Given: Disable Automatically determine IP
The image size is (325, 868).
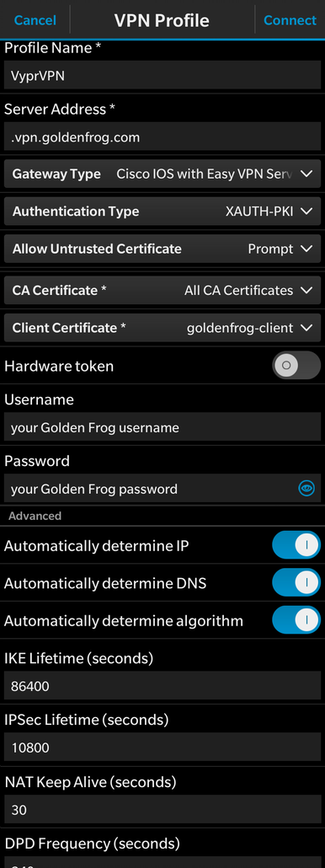Looking at the screenshot, I should (296, 545).
